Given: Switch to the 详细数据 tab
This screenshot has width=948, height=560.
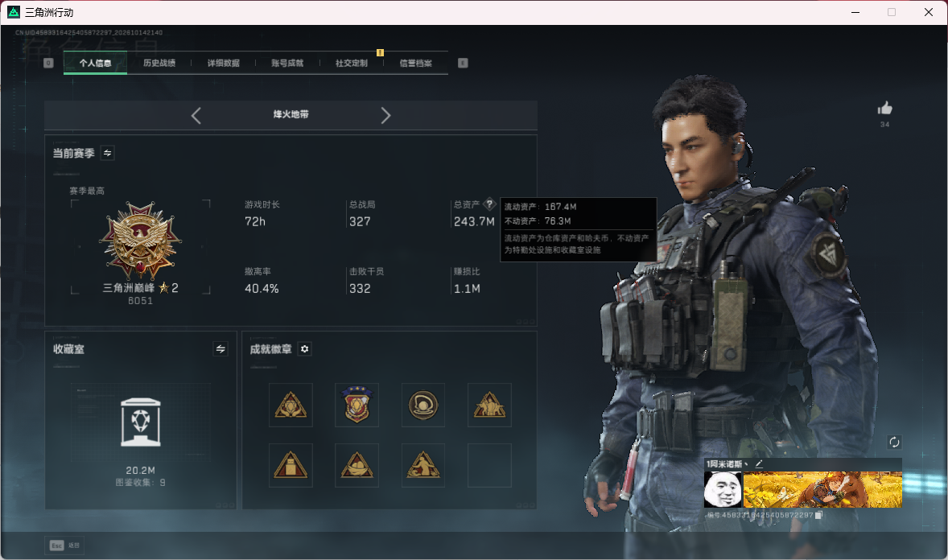Looking at the screenshot, I should point(223,63).
